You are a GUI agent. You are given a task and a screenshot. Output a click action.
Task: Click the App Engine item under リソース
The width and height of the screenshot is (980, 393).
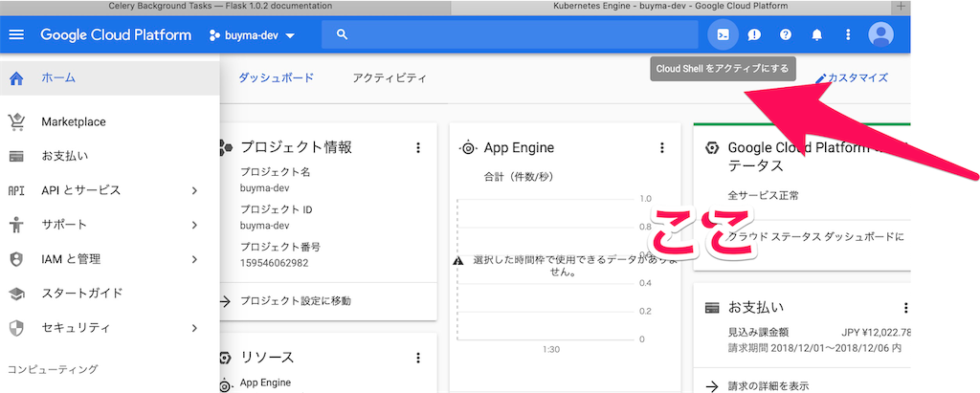[266, 382]
